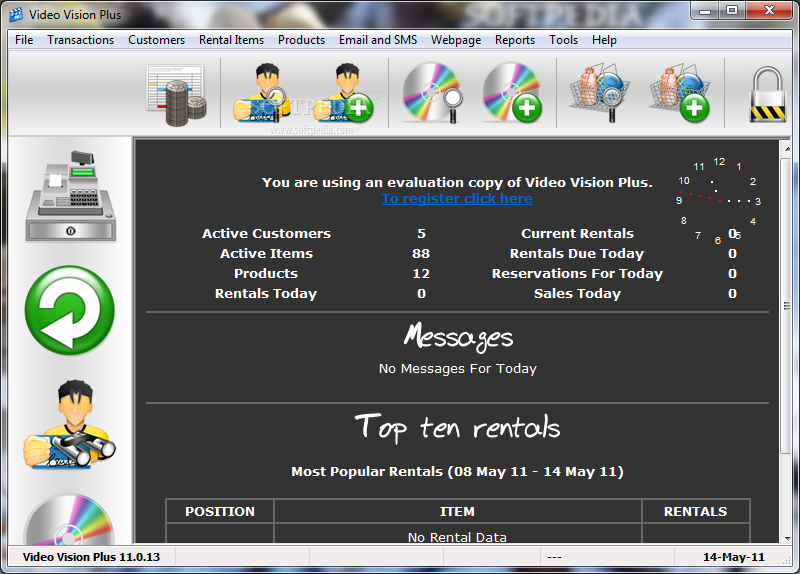
Task: Click the dashboard scrollbar down arrow
Action: [x=786, y=537]
